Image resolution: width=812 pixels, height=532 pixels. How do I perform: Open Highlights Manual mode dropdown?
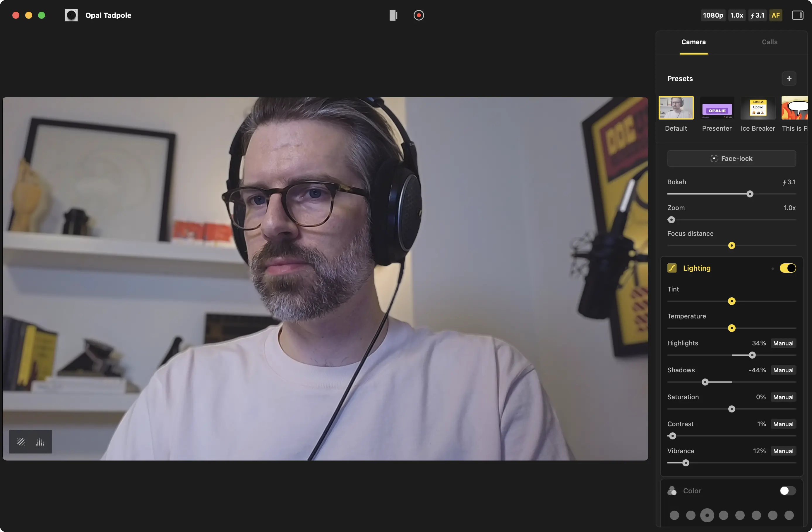(783, 343)
